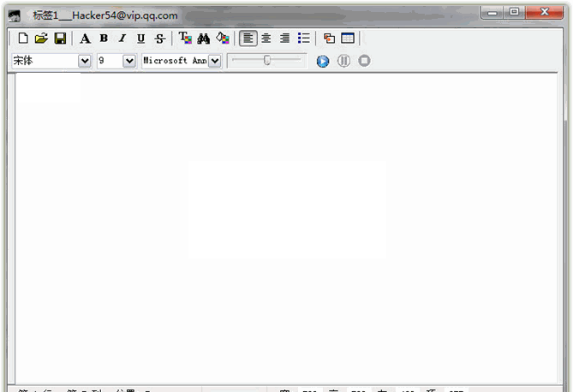Insert a bulleted list
Viewport: 573px width, 392px height.
coord(303,39)
